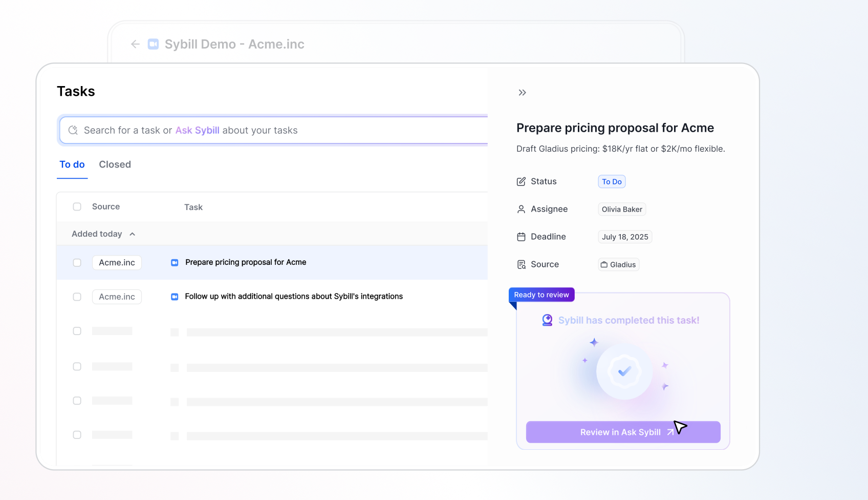Select Follow up with additional questions task text
This screenshot has width=868, height=500.
coord(294,296)
